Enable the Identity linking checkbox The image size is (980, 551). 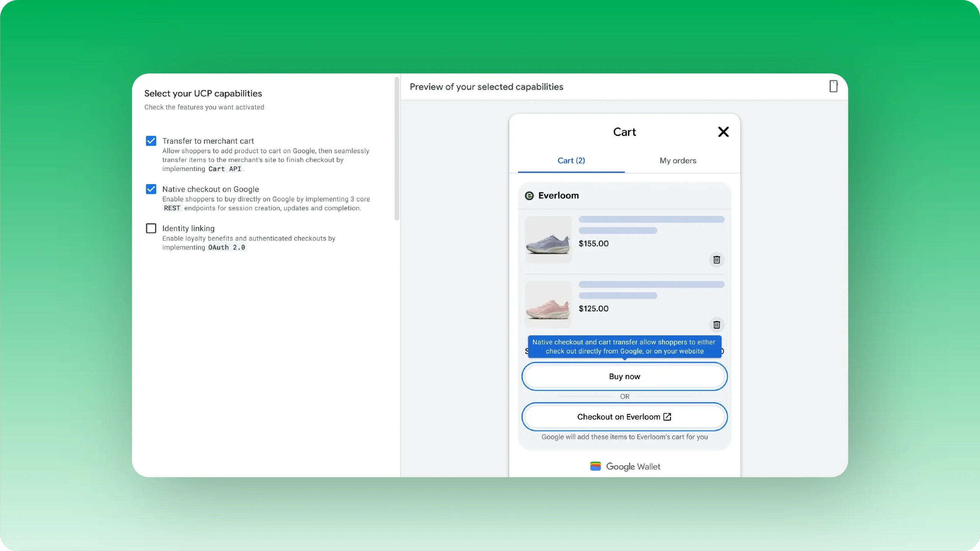click(x=151, y=228)
